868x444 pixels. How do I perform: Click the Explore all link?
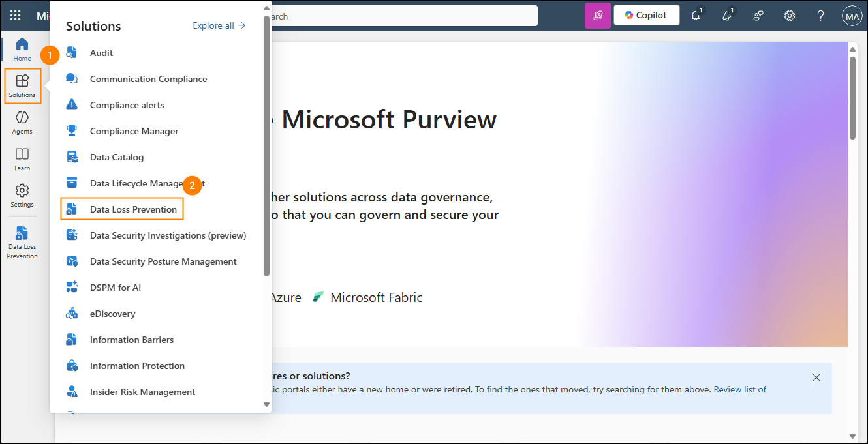tap(219, 25)
